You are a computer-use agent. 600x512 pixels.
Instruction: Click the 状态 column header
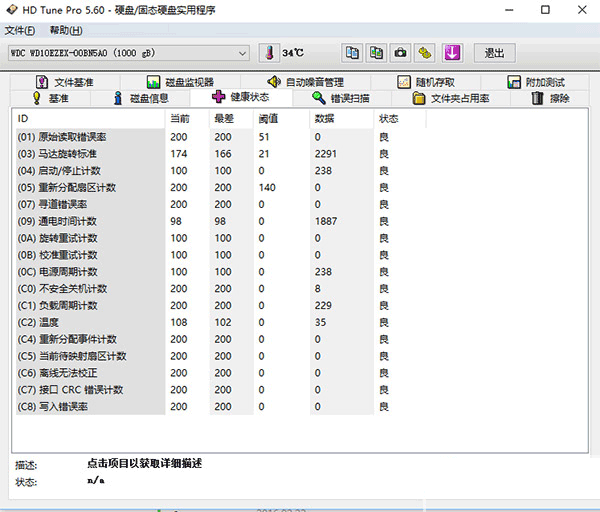click(x=400, y=119)
